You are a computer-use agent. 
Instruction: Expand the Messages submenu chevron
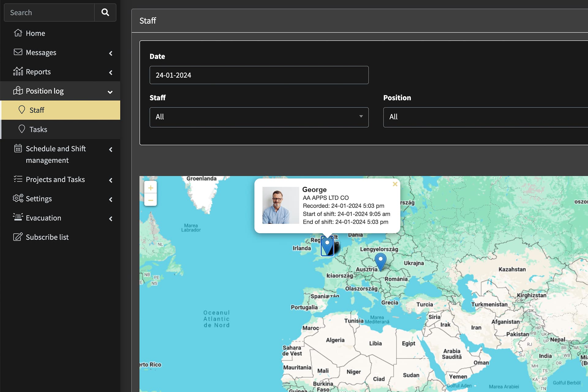click(111, 53)
